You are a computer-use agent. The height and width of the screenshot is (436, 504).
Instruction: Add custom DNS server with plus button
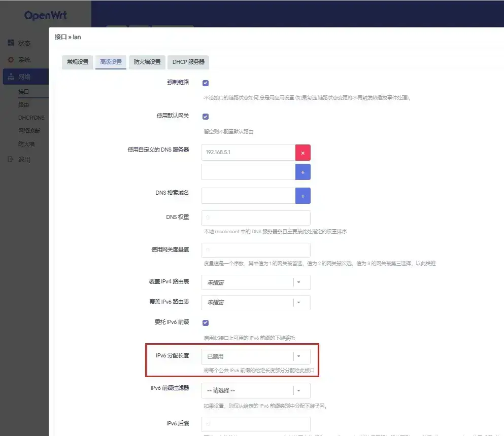[303, 172]
